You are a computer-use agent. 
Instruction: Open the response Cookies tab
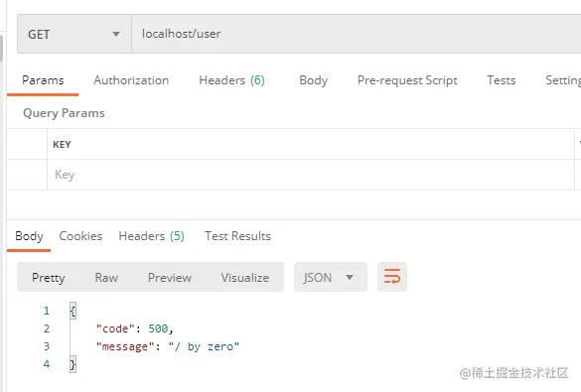point(80,236)
